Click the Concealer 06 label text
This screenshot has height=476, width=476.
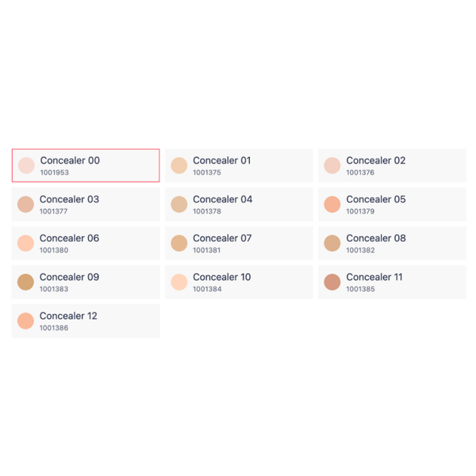[70, 238]
